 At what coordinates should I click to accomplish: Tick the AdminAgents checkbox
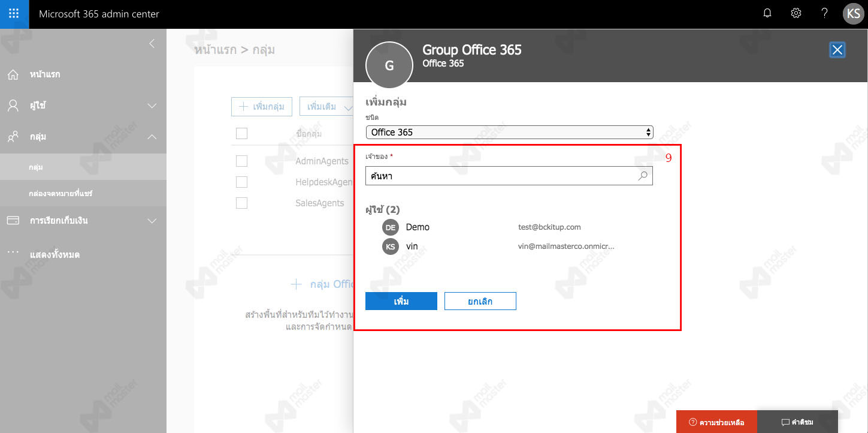(241, 161)
